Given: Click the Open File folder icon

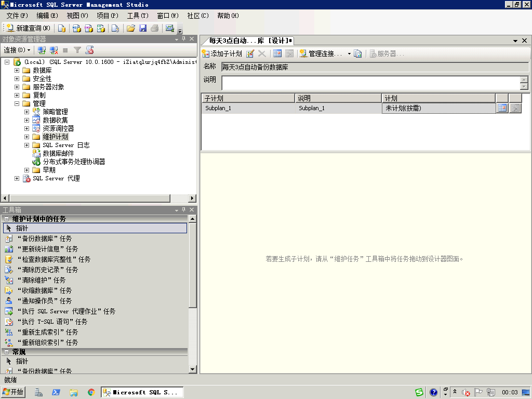Looking at the screenshot, I should pyautogui.click(x=130, y=28).
